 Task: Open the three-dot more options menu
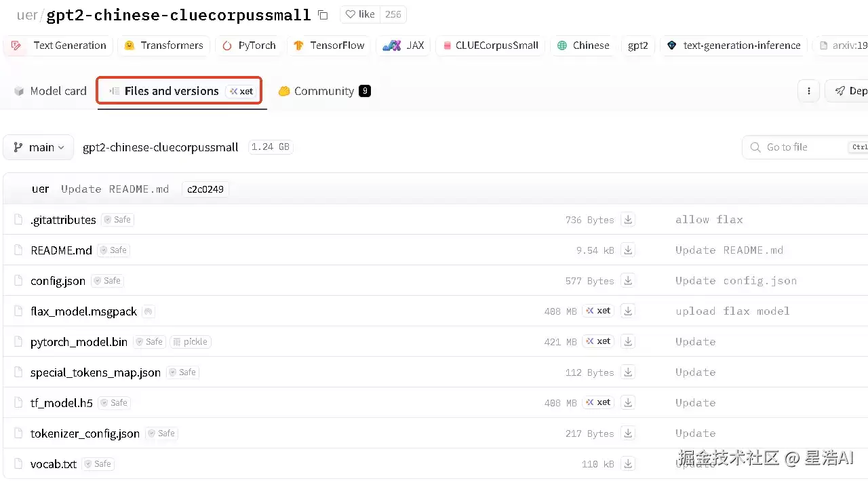pyautogui.click(x=808, y=91)
